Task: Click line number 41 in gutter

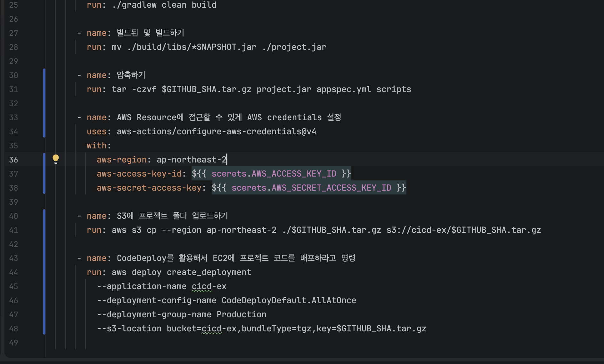Action: tap(13, 230)
